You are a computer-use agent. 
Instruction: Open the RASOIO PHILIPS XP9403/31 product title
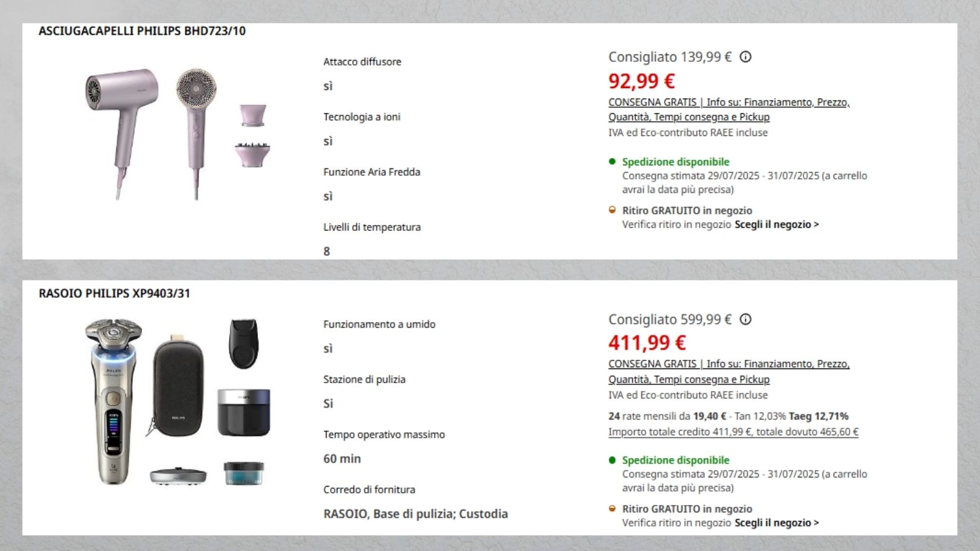coord(115,293)
